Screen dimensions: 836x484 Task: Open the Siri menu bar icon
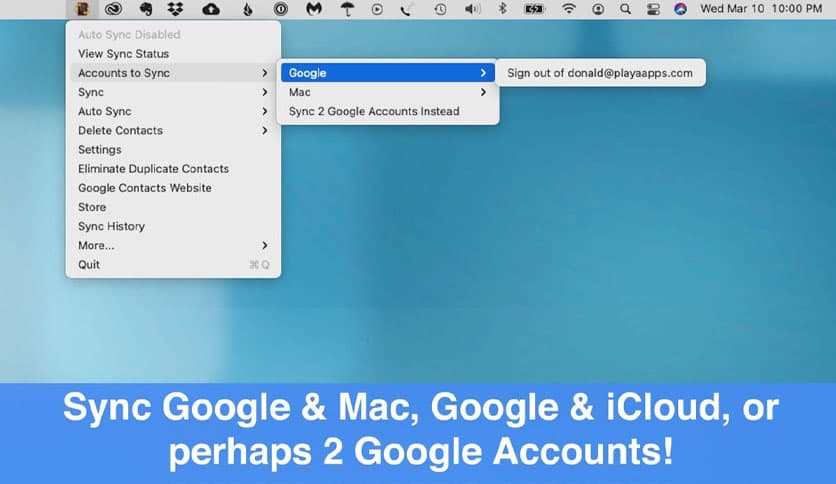(680, 9)
